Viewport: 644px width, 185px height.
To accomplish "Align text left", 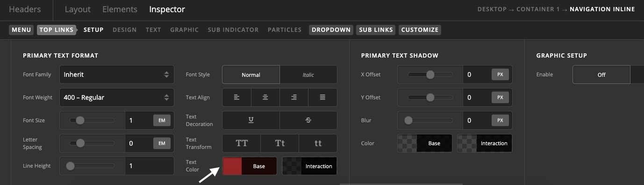I will pos(236,97).
